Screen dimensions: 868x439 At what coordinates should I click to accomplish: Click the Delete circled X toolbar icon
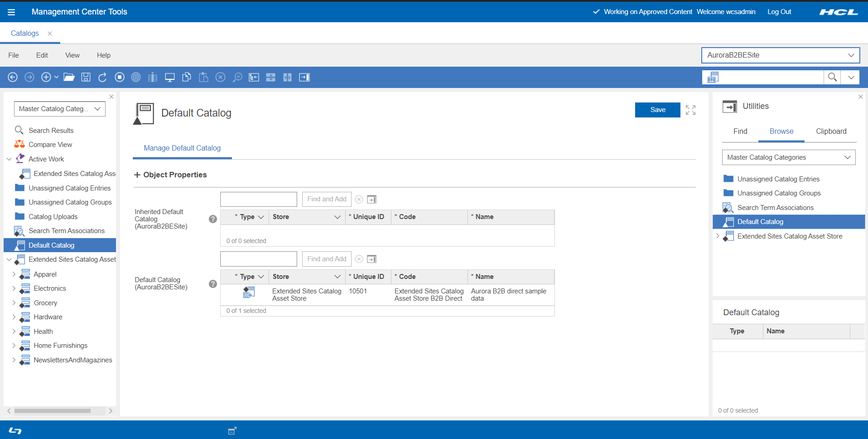pos(221,78)
